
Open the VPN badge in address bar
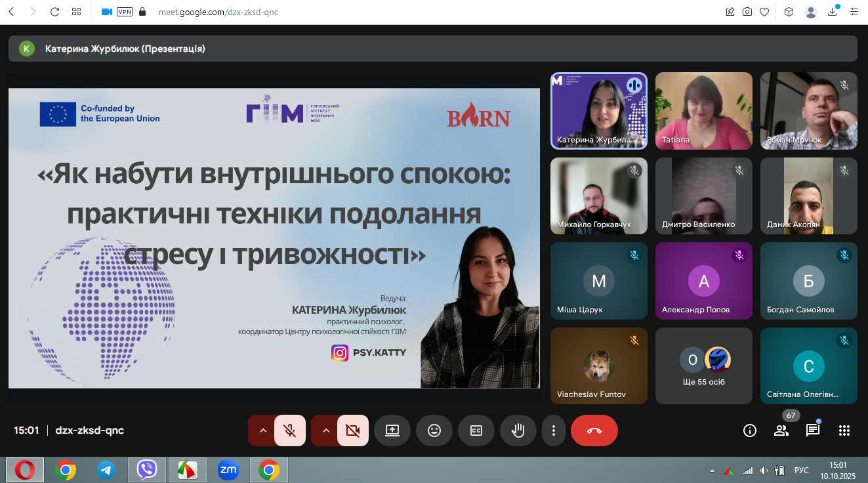click(124, 12)
